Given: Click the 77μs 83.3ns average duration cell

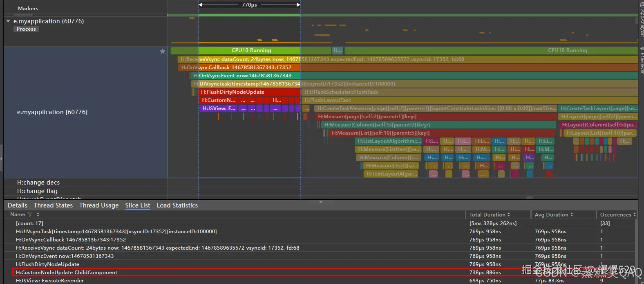Looking at the screenshot, I should click(x=550, y=281).
